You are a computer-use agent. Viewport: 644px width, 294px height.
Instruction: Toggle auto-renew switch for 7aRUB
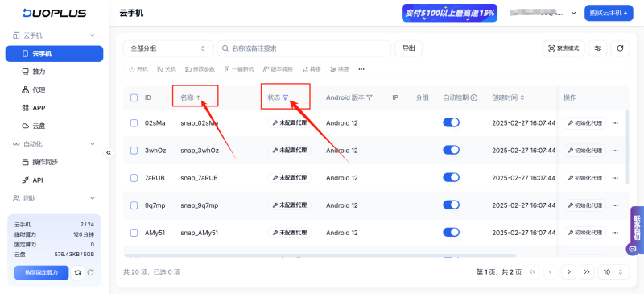pos(451,178)
